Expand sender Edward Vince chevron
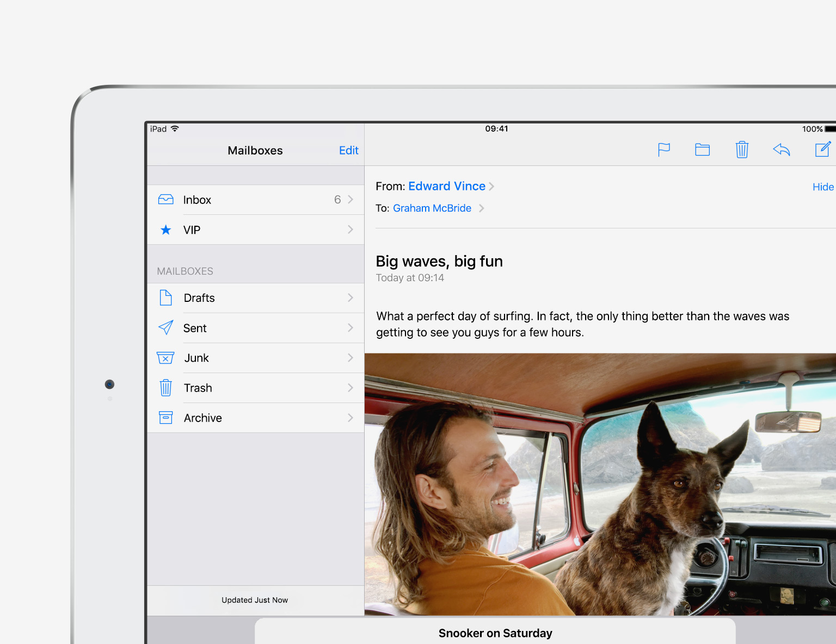 pyautogui.click(x=491, y=187)
